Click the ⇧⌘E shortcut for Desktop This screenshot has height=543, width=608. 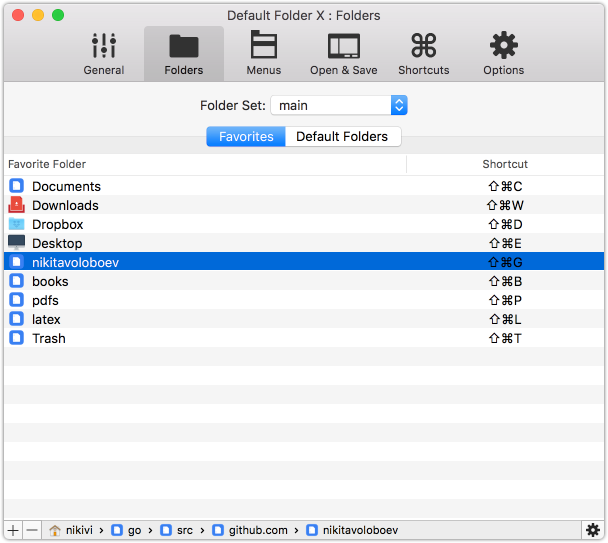pyautogui.click(x=505, y=243)
